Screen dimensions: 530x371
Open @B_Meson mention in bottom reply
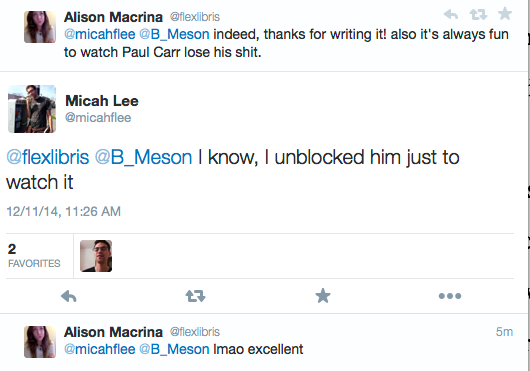point(174,349)
